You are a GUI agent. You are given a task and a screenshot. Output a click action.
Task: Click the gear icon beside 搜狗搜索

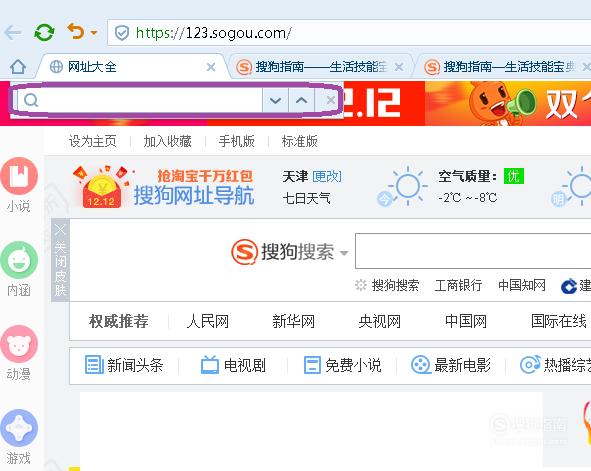[361, 285]
